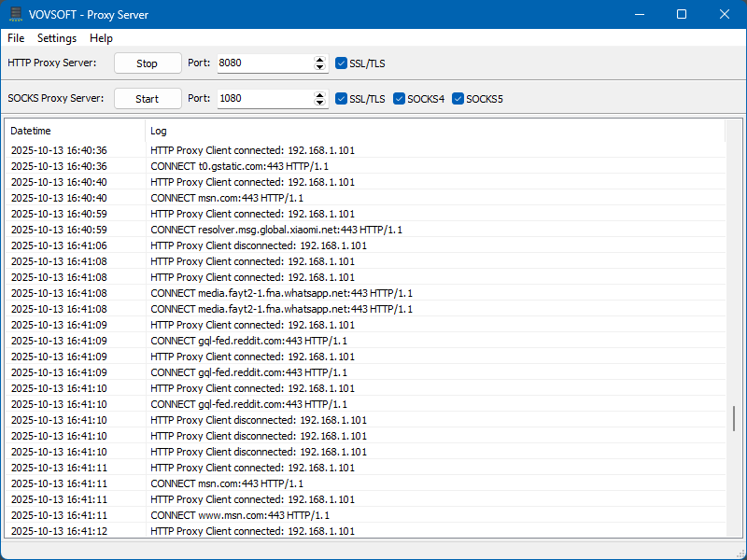Screen dimensions: 747x560
Task: Stop the HTTP Proxy Server
Action: tap(147, 63)
